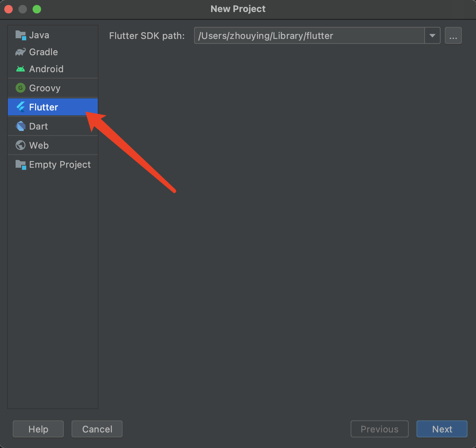Viewport: 476px width, 448px height.
Task: Click the Android robot icon
Action: [x=21, y=69]
